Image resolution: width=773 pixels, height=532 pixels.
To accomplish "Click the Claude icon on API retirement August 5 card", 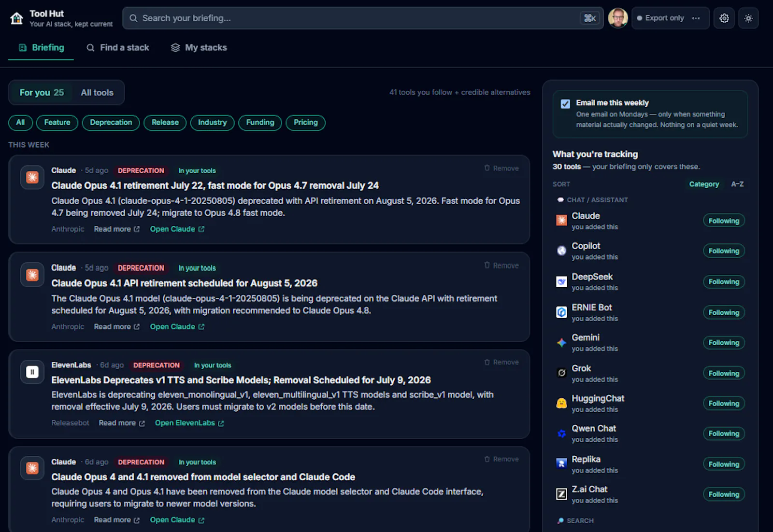I will 32,275.
